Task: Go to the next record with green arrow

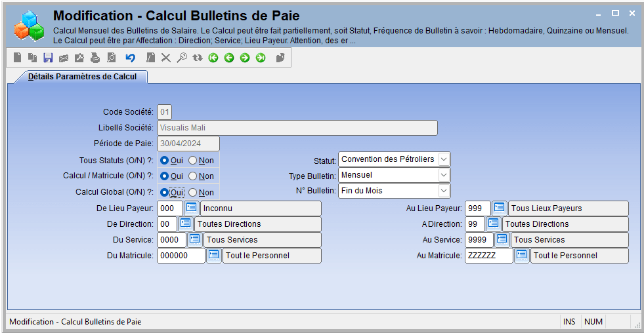Action: pos(245,58)
